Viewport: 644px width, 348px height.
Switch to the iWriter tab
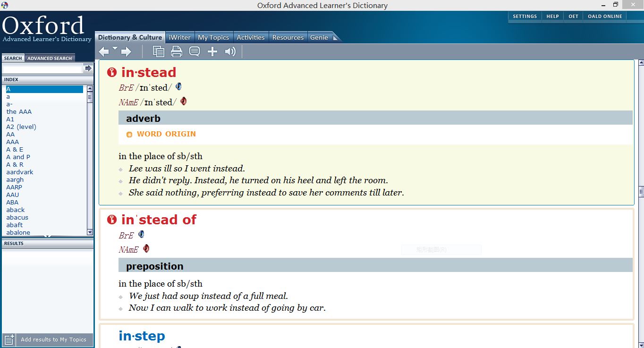[x=180, y=37]
